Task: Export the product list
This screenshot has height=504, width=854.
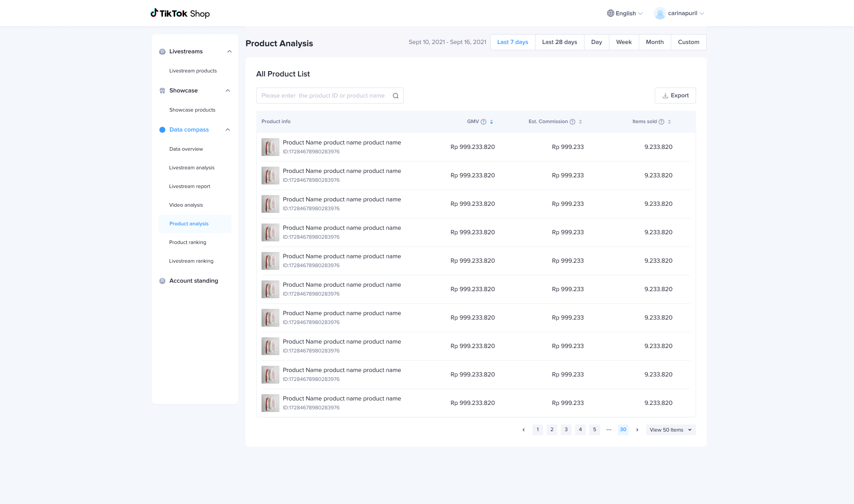Action: 675,96
